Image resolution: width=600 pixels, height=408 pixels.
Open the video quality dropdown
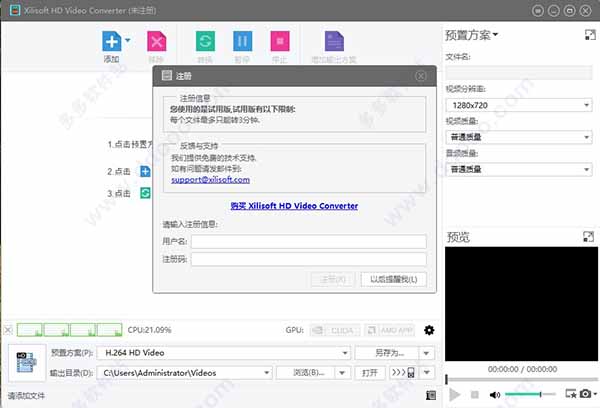[x=518, y=137]
